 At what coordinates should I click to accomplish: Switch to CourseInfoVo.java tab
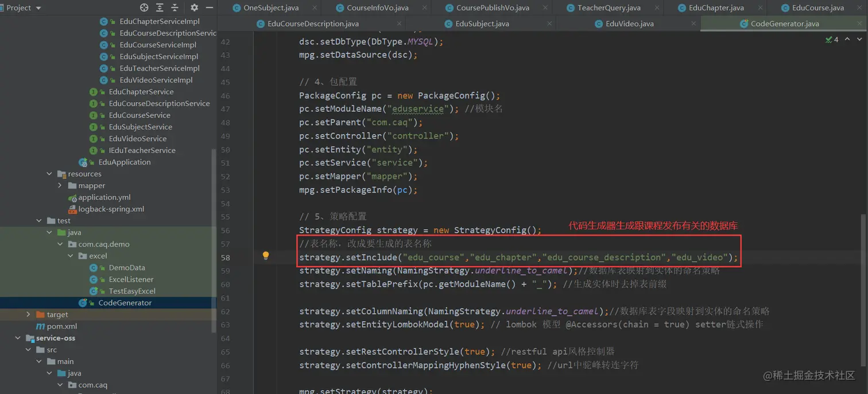[x=378, y=7]
